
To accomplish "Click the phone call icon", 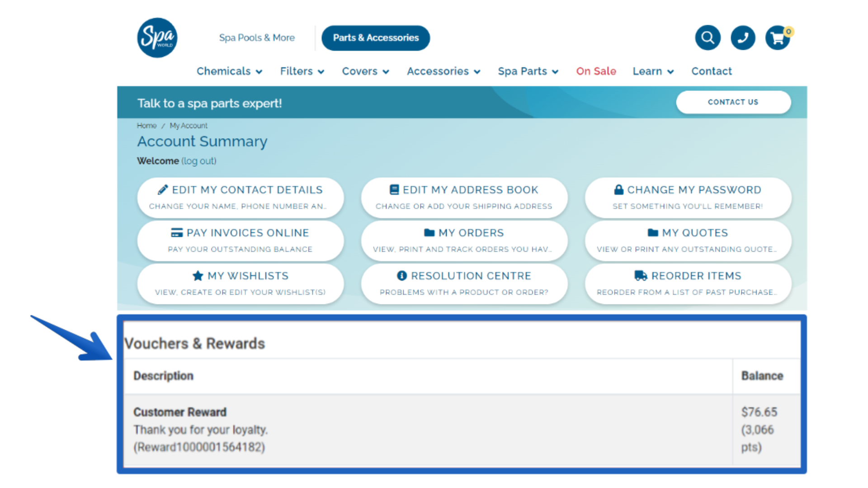I will pos(743,38).
